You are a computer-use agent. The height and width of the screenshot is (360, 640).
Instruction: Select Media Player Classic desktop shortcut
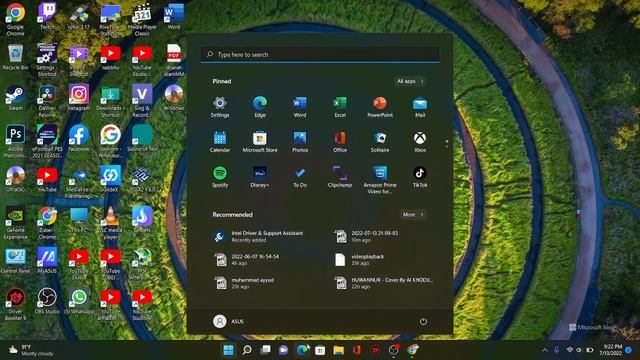(x=142, y=20)
